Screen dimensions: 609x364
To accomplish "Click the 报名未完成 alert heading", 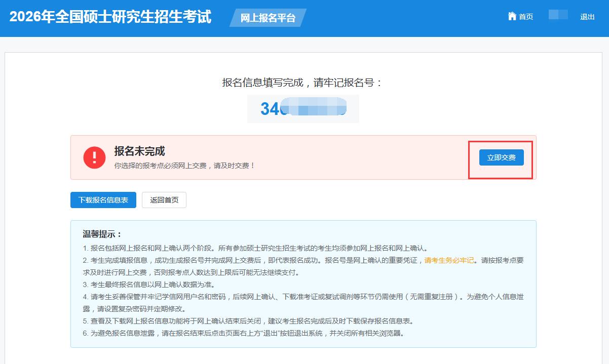I will (x=139, y=151).
